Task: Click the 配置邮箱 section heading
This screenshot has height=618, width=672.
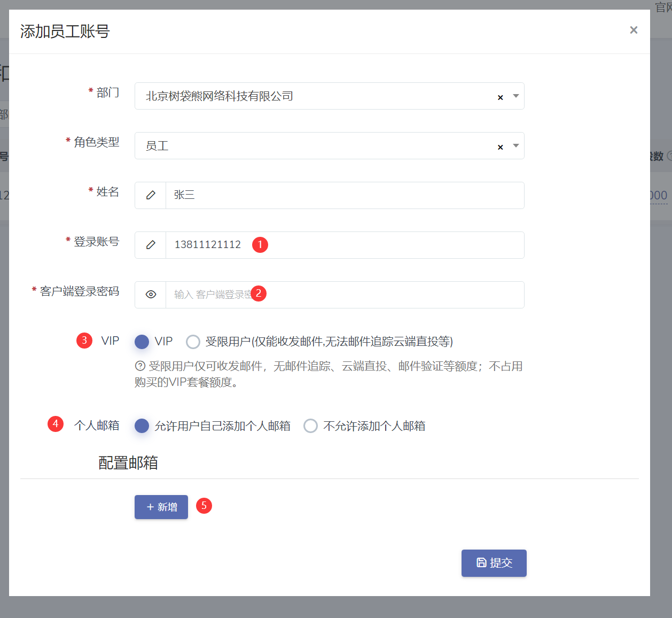Action: tap(128, 463)
